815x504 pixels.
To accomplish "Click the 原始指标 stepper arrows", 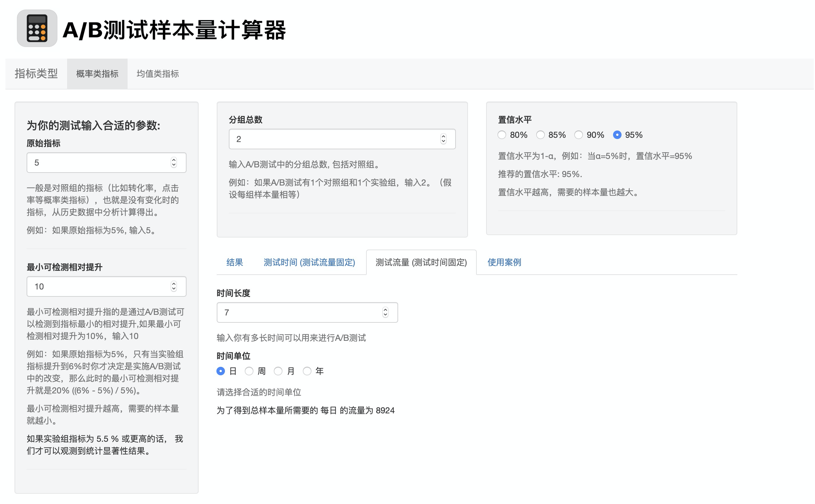I will tap(174, 162).
